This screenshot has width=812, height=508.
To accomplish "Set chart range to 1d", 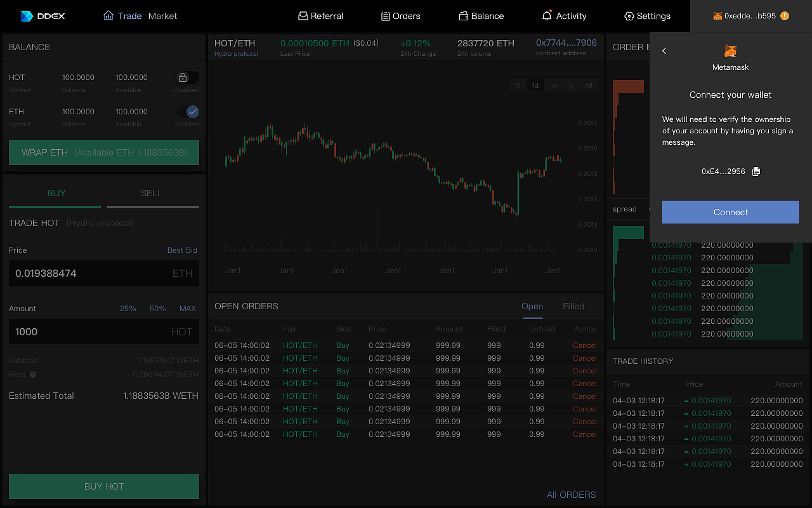I will click(x=535, y=86).
